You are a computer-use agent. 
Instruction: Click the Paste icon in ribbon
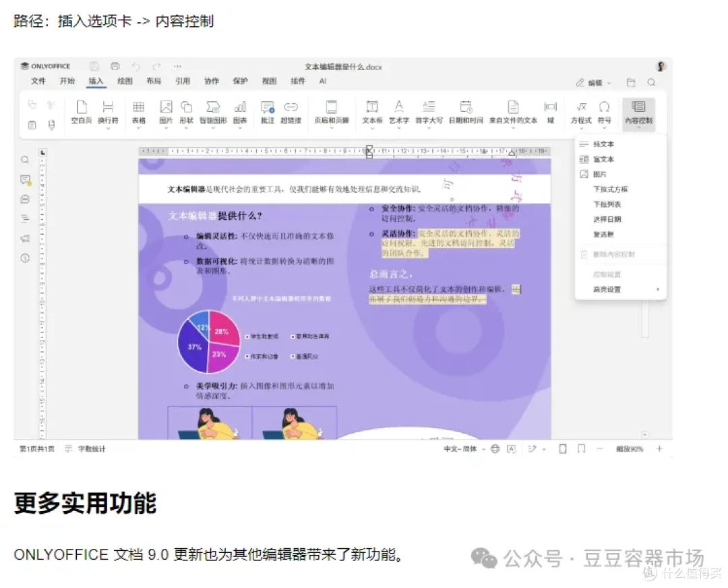(x=32, y=125)
